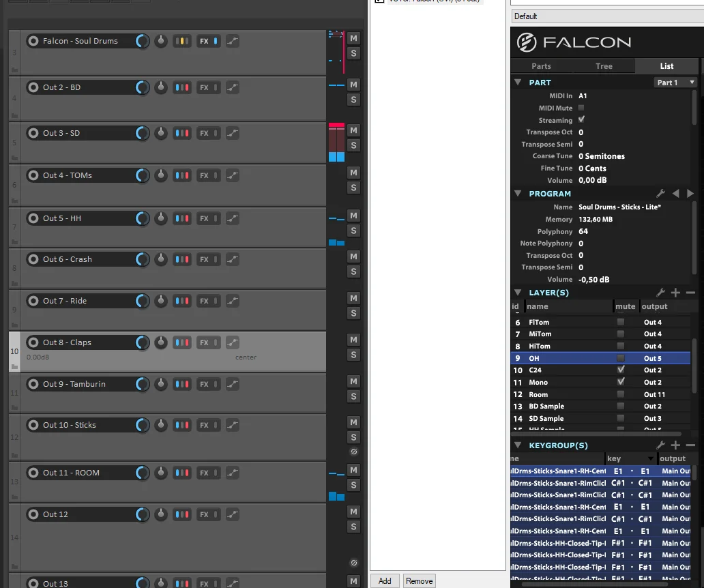The height and width of the screenshot is (588, 704).
Task: Adjust volume knob on Out 2 - BD
Action: click(x=142, y=87)
